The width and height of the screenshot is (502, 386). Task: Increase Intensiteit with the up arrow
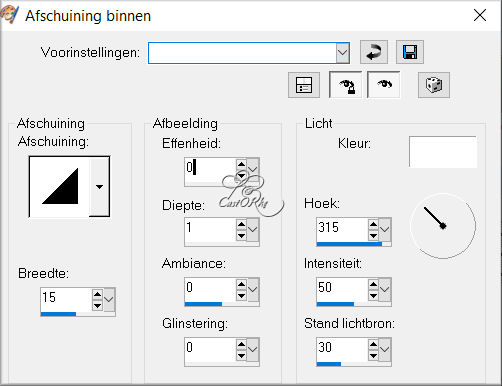click(x=373, y=284)
